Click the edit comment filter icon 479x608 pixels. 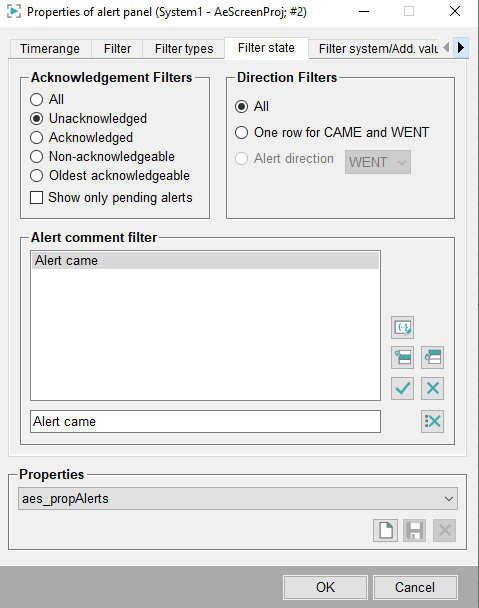coord(402,328)
